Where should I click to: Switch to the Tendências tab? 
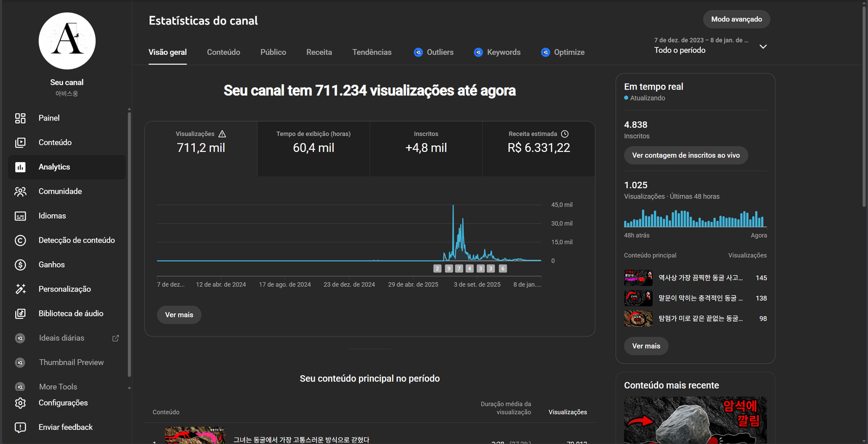372,52
